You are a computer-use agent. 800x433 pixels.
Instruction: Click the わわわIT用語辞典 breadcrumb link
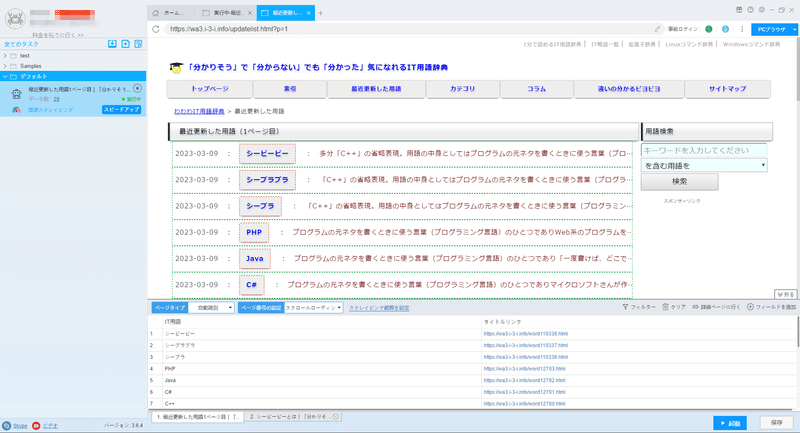coord(199,111)
